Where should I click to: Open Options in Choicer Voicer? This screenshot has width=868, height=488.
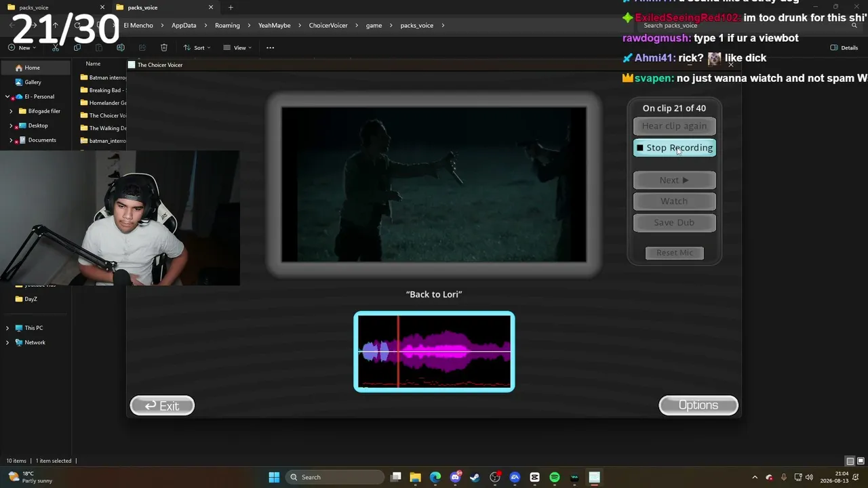(698, 405)
